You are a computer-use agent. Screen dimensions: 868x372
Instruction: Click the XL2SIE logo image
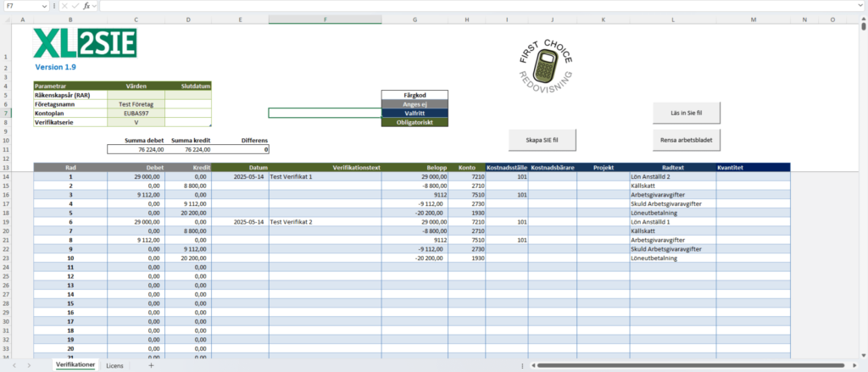(x=85, y=43)
